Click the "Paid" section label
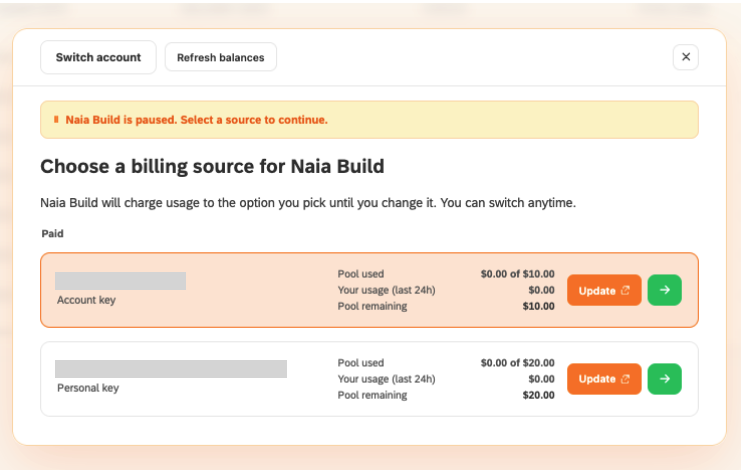Viewport: 741px width, 470px height. point(52,234)
